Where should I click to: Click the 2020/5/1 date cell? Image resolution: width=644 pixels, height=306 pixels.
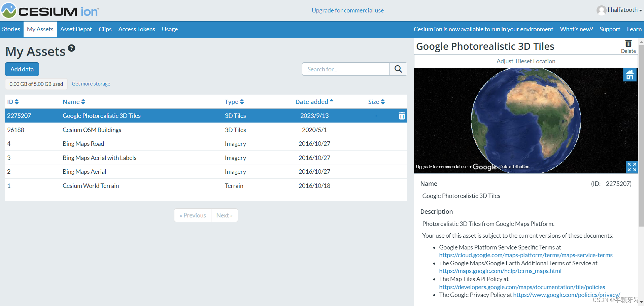[x=314, y=130]
